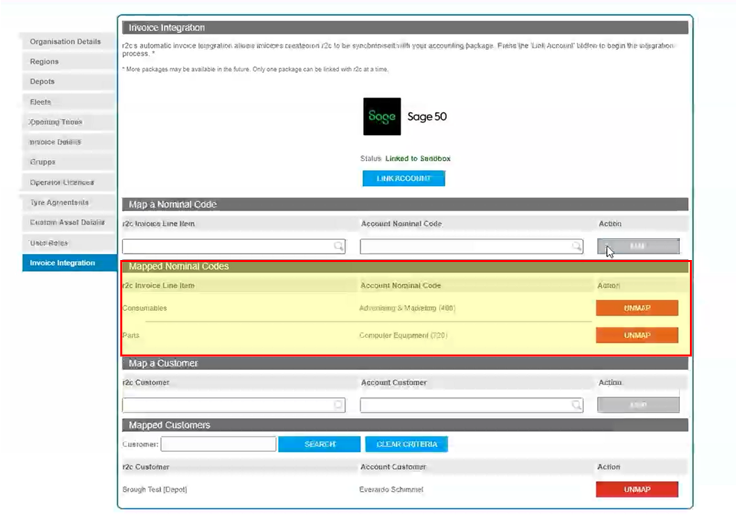The image size is (736, 524).
Task: Click the 'Sage 50' package name
Action: [427, 116]
